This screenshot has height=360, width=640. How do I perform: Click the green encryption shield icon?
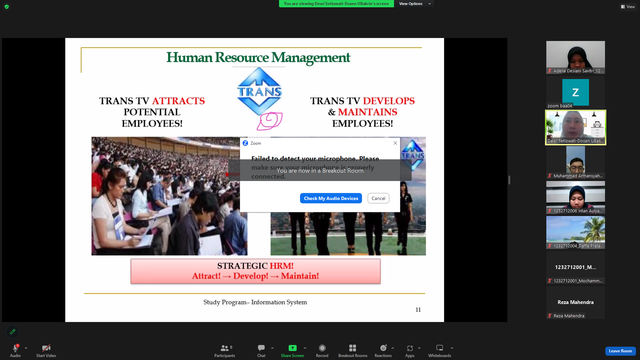[7, 7]
